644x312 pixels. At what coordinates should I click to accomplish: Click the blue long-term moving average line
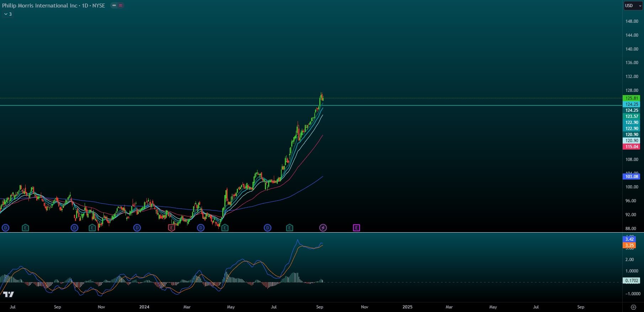tap(292, 196)
